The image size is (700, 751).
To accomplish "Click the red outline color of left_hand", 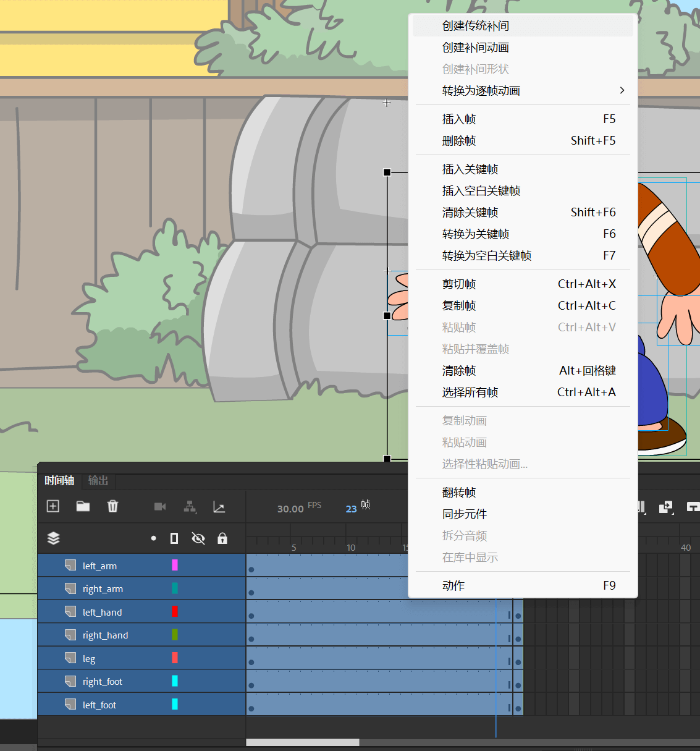I will 175,611.
